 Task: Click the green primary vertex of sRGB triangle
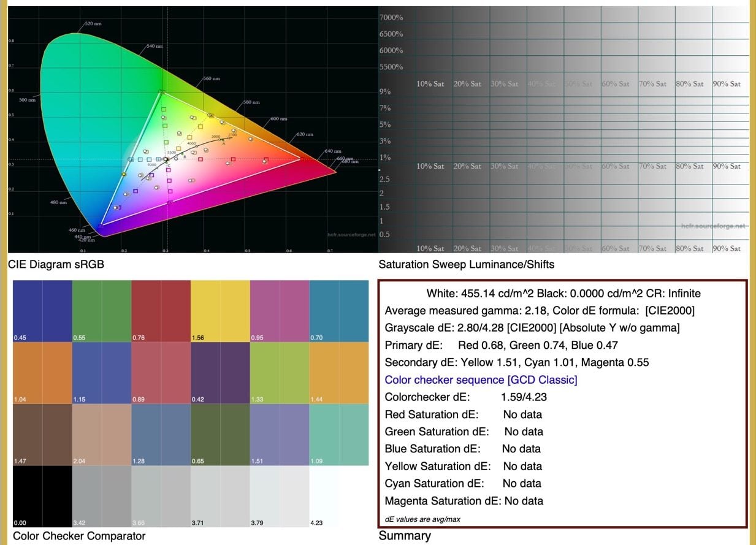[161, 93]
